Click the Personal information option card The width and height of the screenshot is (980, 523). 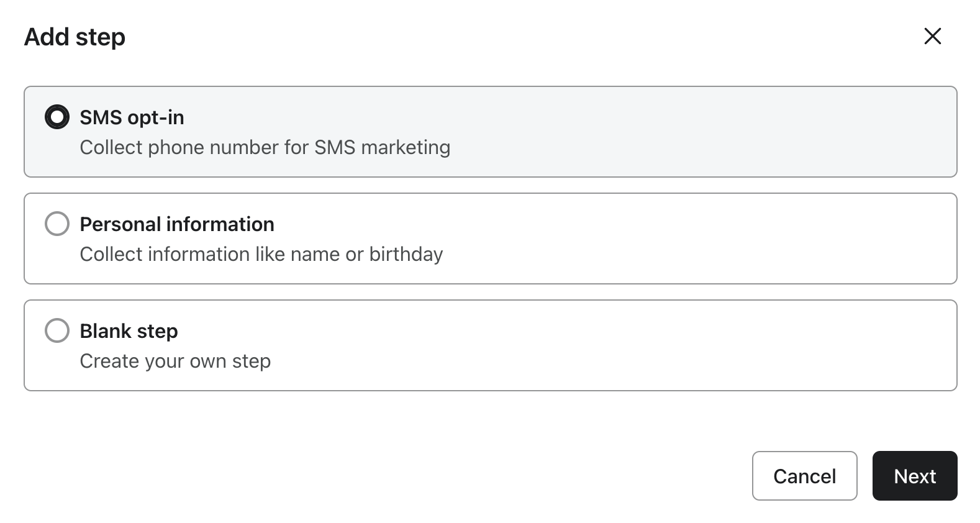pyautogui.click(x=490, y=238)
